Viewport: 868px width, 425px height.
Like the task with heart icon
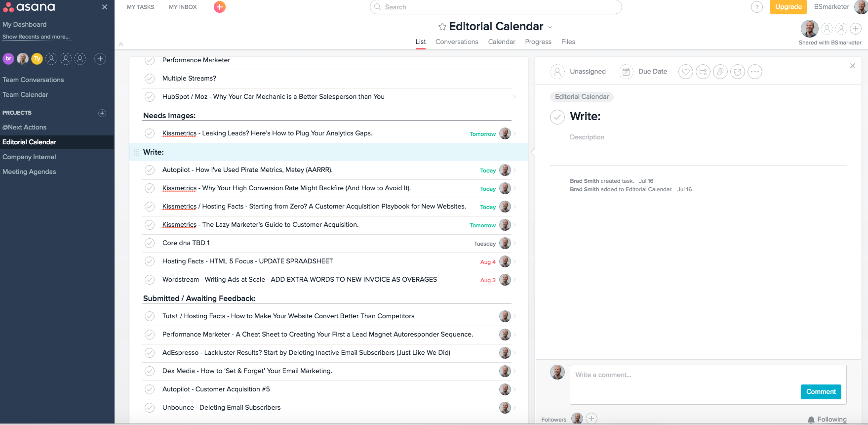(685, 72)
